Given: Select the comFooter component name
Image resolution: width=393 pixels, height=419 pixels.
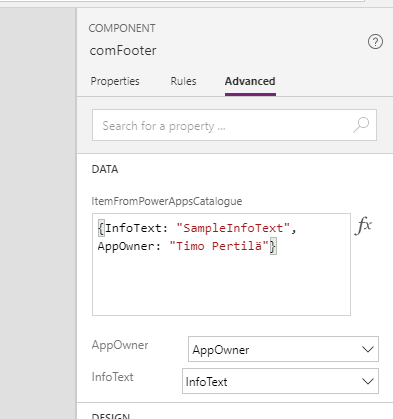Looking at the screenshot, I should click(123, 51).
